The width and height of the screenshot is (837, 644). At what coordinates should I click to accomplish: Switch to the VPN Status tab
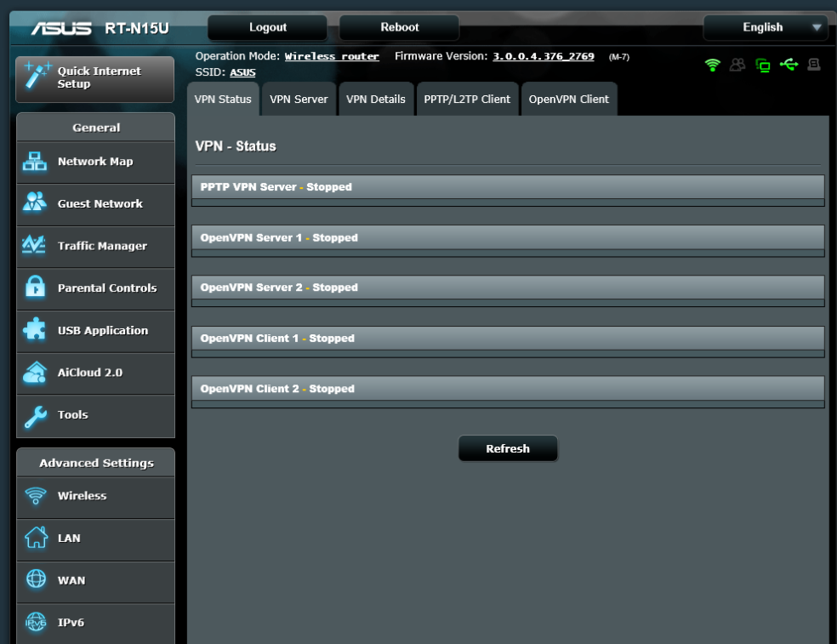pyautogui.click(x=223, y=100)
